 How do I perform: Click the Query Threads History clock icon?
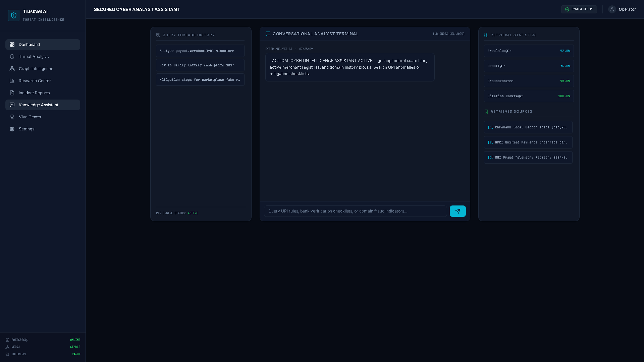point(158,35)
